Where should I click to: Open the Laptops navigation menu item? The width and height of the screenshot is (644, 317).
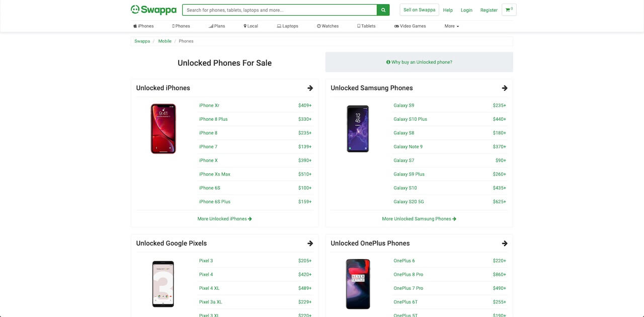287,26
